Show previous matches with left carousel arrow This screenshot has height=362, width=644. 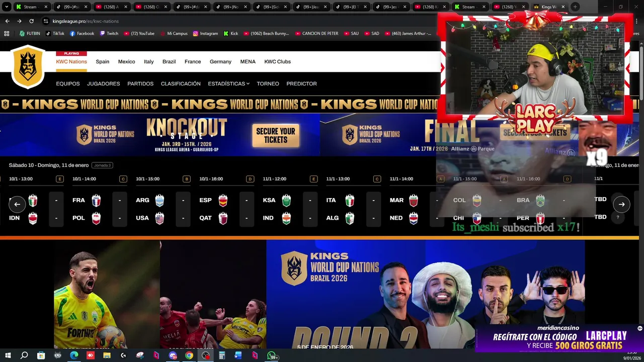pos(17,204)
